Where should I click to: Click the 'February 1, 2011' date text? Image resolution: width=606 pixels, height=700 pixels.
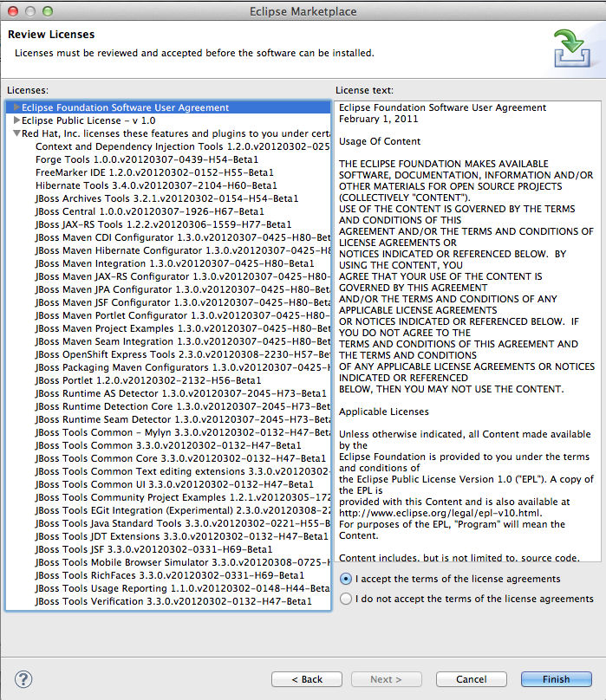tap(378, 119)
